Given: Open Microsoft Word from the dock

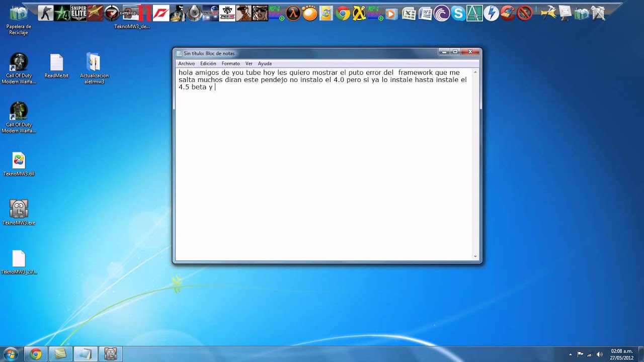Looking at the screenshot, I should click(425, 13).
